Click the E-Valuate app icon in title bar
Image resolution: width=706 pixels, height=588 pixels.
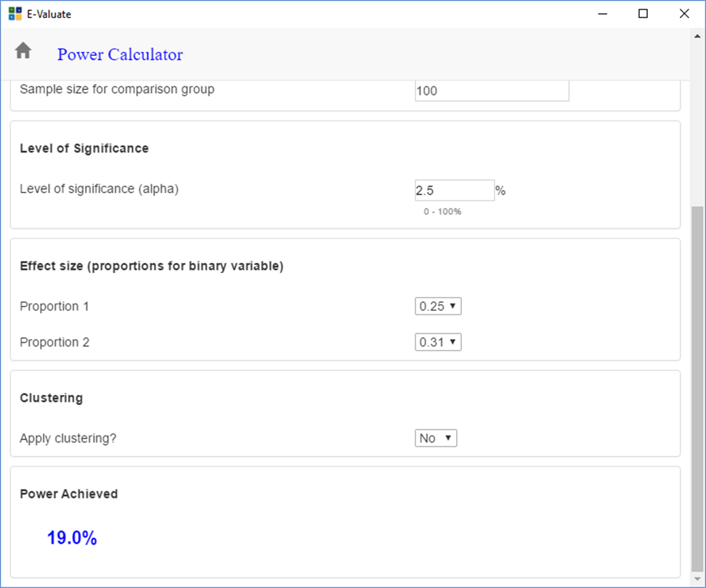[x=15, y=14]
